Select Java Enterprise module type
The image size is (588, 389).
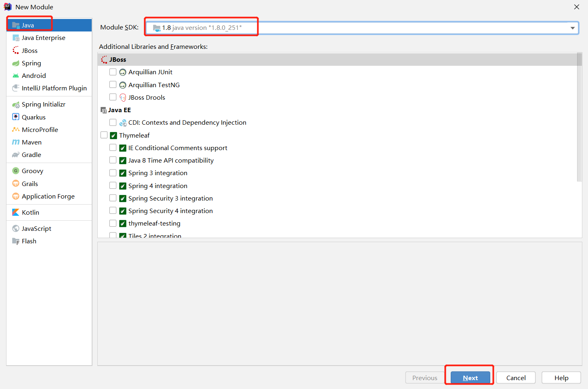point(49,38)
